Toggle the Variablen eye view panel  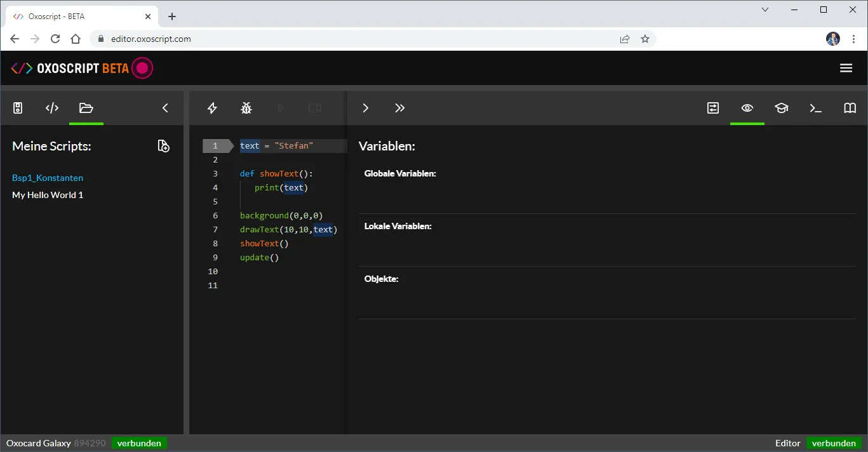pos(747,108)
